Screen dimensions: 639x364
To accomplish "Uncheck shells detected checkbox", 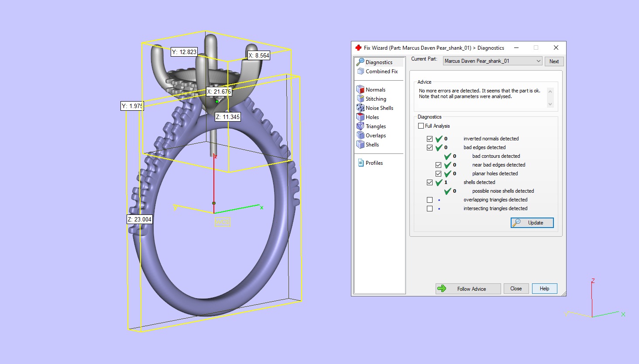I will (x=429, y=182).
